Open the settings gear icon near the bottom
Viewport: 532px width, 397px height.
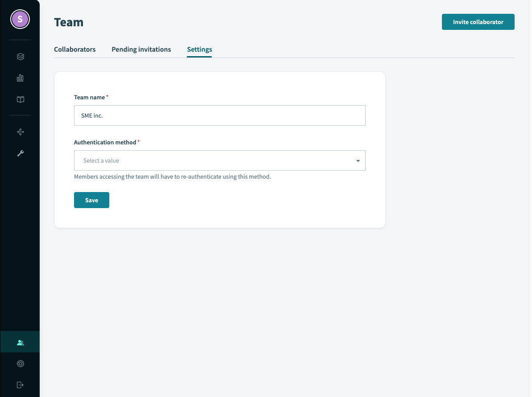tap(20, 364)
